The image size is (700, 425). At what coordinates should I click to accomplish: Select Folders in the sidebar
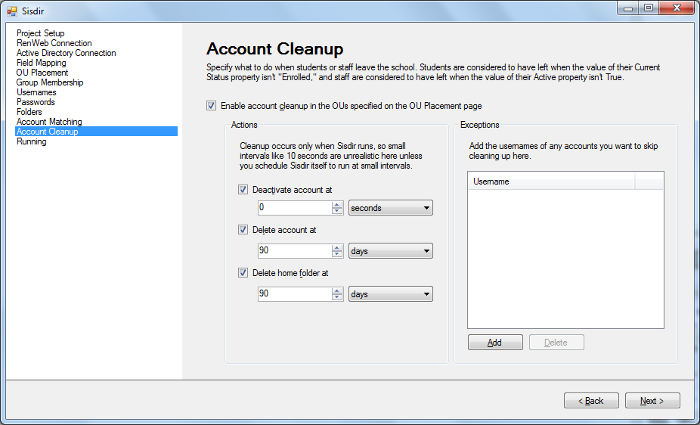coord(29,112)
